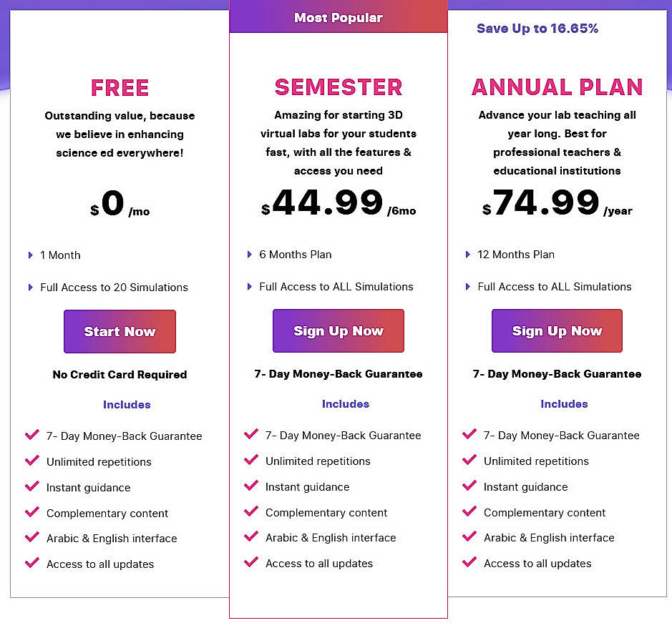
Task: Click the checkmark next to Access to all updates under ANNUAL PLAN
Action: pos(469,564)
